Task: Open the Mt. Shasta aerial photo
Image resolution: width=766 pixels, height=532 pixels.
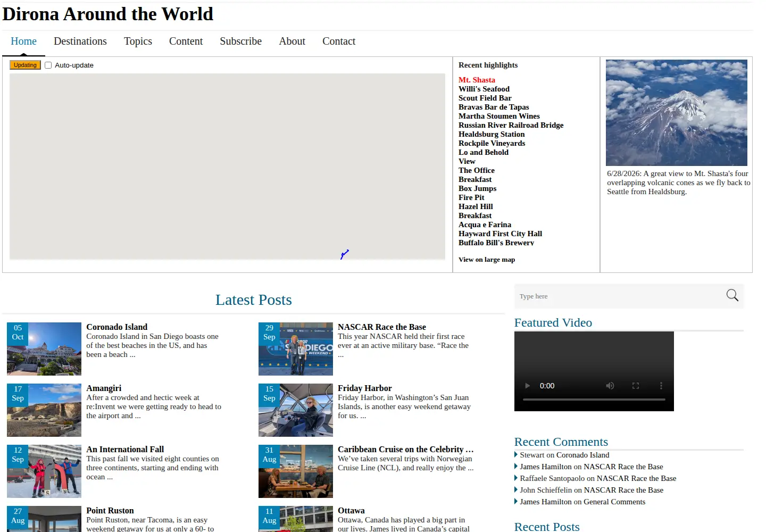Action: (677, 113)
